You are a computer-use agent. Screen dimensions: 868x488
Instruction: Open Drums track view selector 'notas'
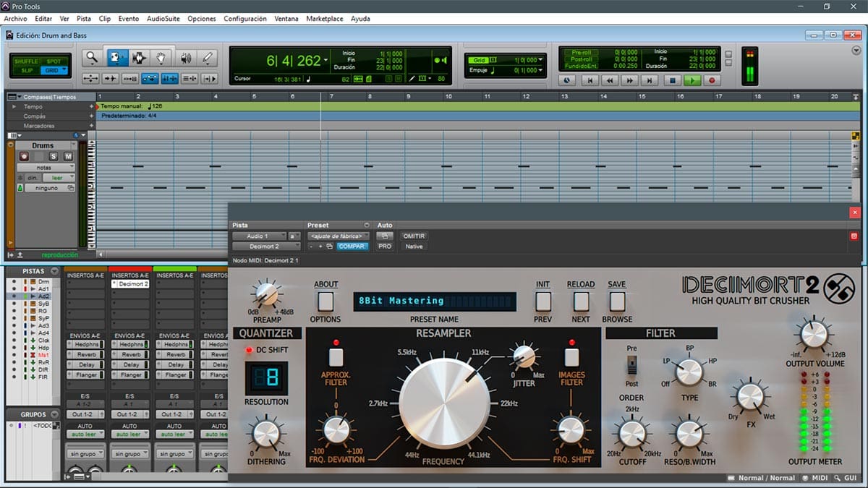click(x=45, y=167)
